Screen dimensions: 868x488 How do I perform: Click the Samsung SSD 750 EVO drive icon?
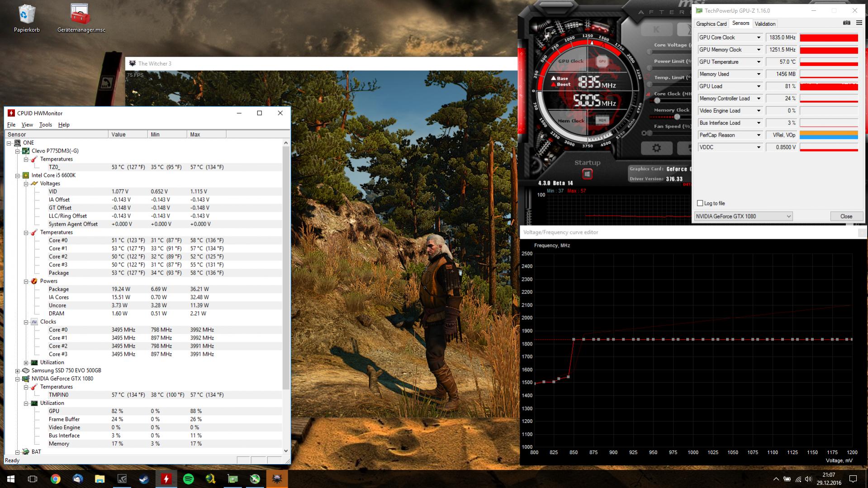click(x=26, y=371)
